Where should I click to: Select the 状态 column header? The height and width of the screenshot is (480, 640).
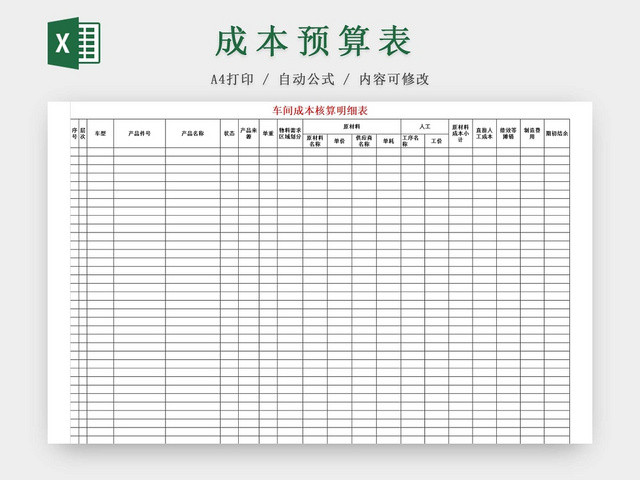229,133
